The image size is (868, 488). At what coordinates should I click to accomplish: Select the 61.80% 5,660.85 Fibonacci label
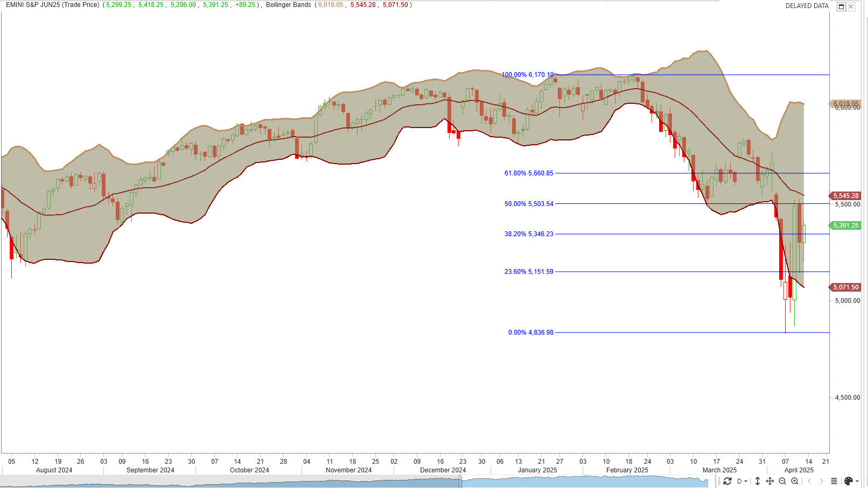pos(529,173)
